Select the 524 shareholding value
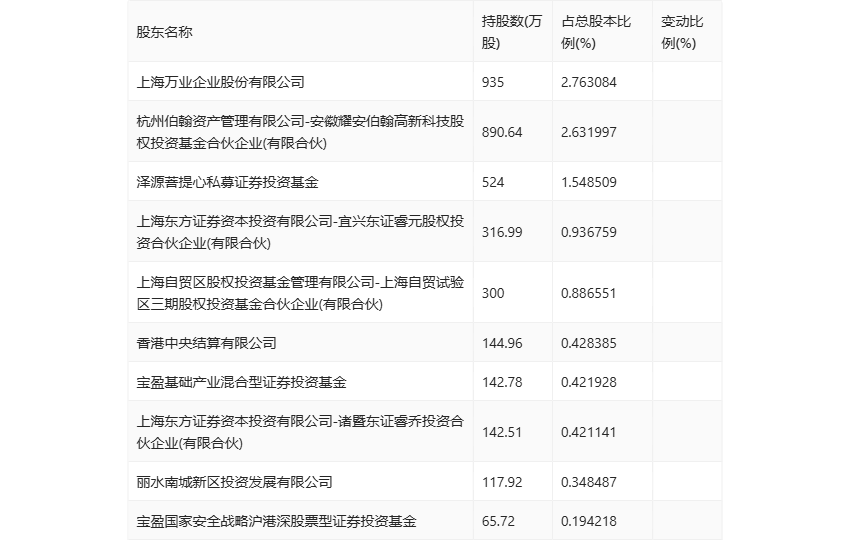Screen dimensions: 850x540 tap(493, 182)
